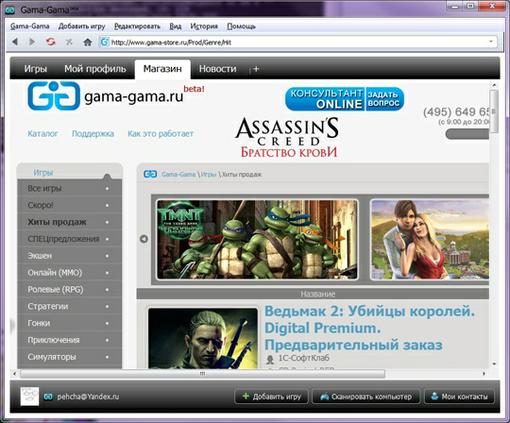Click the carousel previous arrow
Screen dimensions: 510x423
[144, 239]
